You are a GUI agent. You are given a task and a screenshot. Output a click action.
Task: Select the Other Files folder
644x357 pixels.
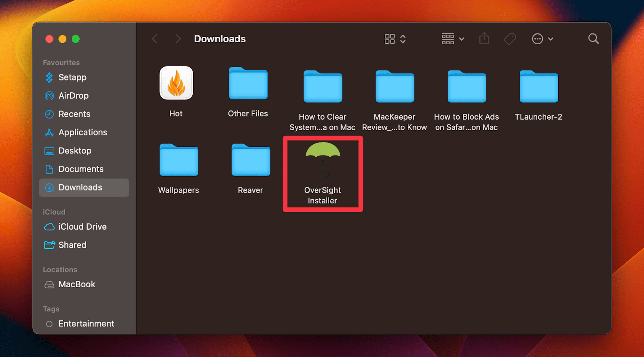(x=248, y=83)
